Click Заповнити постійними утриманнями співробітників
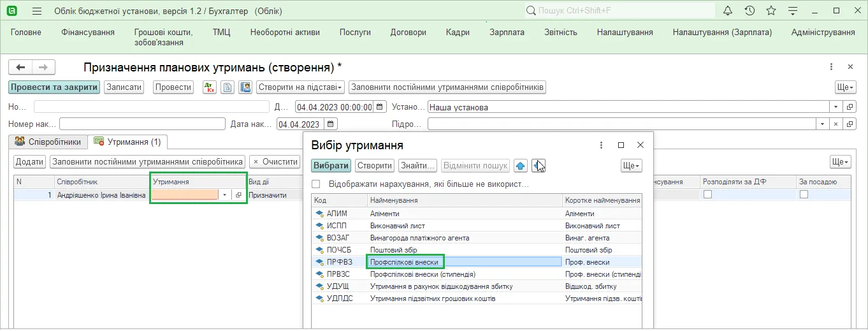868x331 pixels. pyautogui.click(x=447, y=87)
